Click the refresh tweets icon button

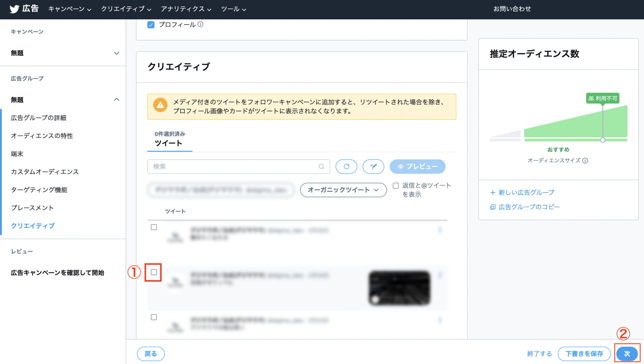(x=346, y=166)
